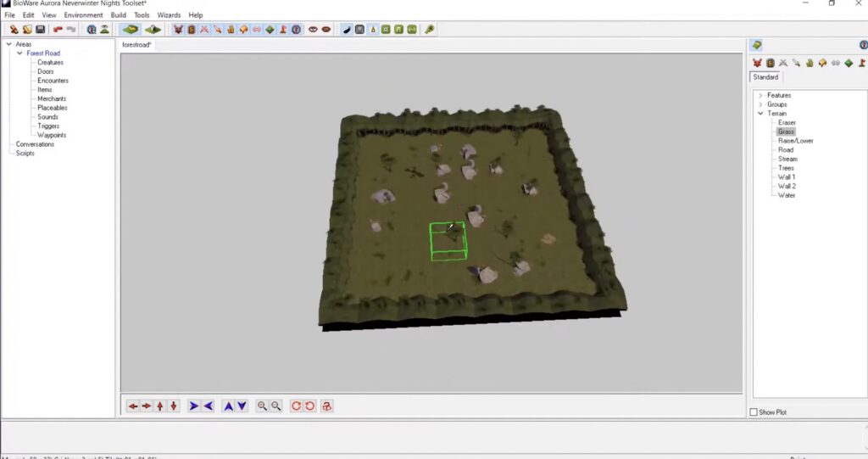
Task: Select Raise/Lower terrain option
Action: point(795,141)
